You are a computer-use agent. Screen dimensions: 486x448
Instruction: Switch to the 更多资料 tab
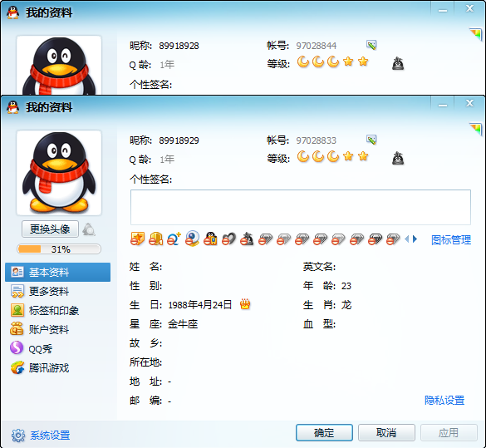click(x=57, y=291)
